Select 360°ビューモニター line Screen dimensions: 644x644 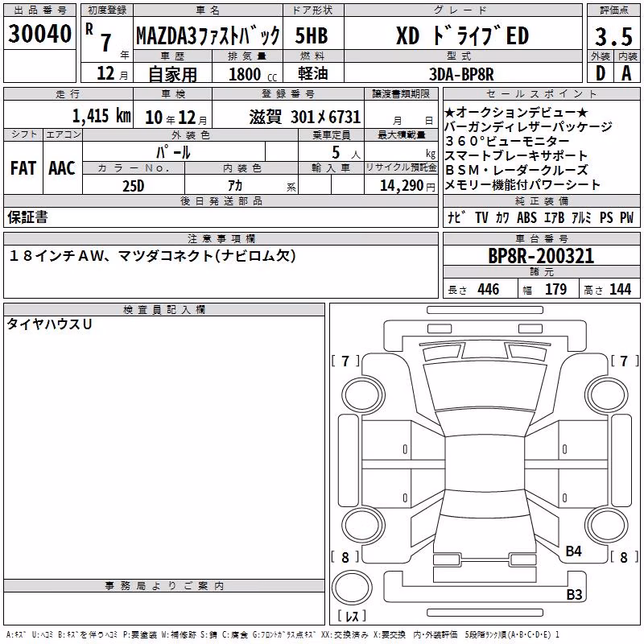click(x=507, y=142)
